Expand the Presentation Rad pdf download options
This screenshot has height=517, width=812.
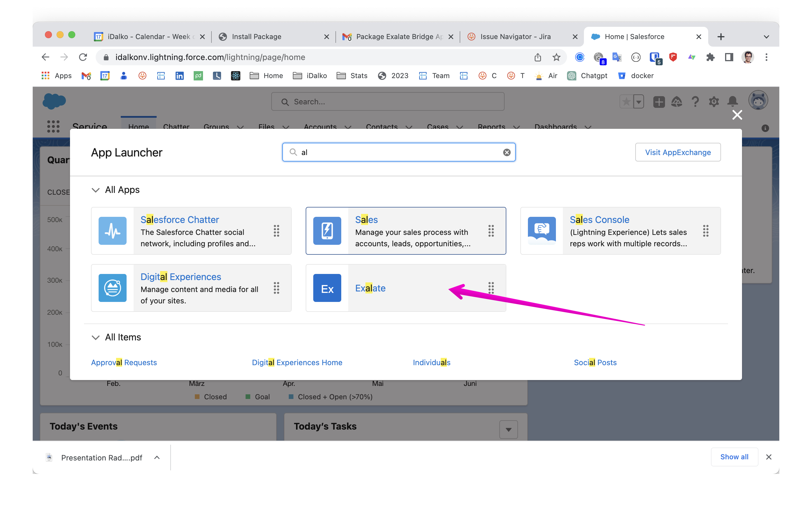pyautogui.click(x=157, y=457)
